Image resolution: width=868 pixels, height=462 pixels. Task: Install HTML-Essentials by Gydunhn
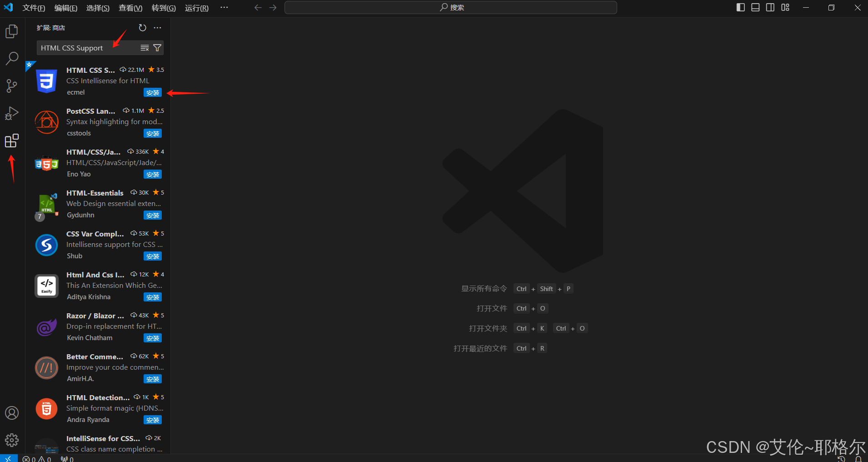[153, 216]
